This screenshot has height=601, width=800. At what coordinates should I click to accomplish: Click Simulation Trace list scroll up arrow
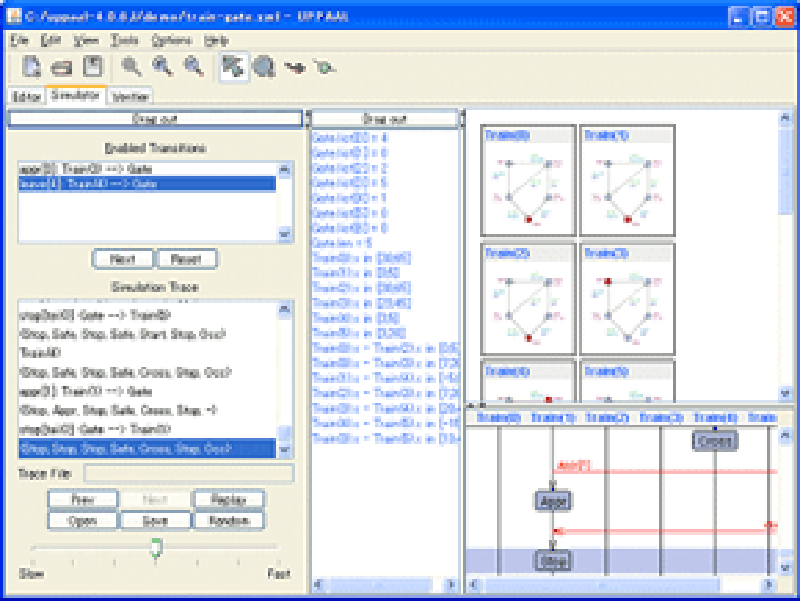point(285,309)
